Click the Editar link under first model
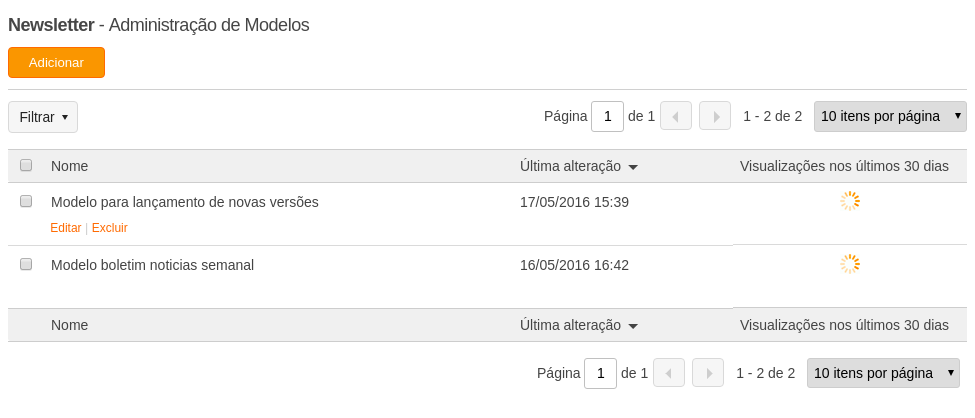This screenshot has height=418, width=975. [x=66, y=228]
